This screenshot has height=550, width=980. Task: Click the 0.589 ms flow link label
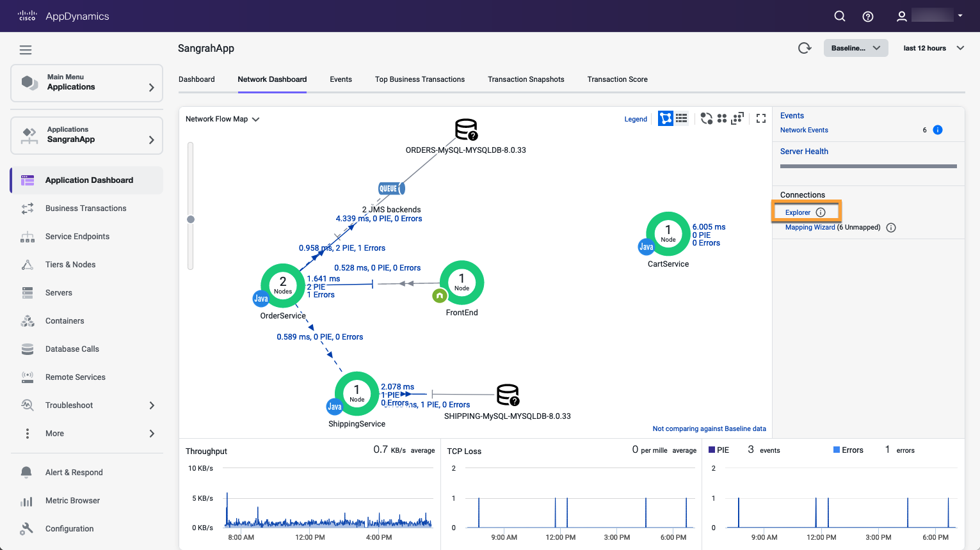pyautogui.click(x=320, y=337)
